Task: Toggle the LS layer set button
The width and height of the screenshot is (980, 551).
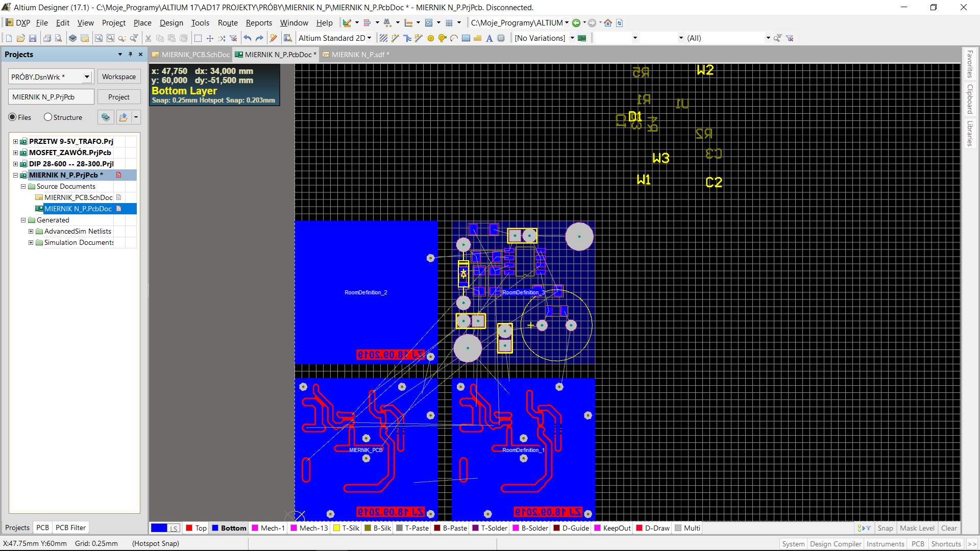Action: coord(174,529)
